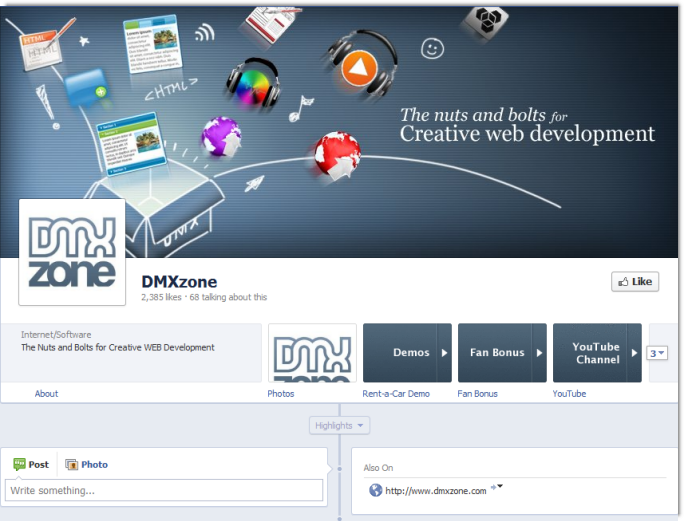The image size is (684, 521).
Task: Click the Photos DMX logo thumbnail
Action: coord(312,353)
